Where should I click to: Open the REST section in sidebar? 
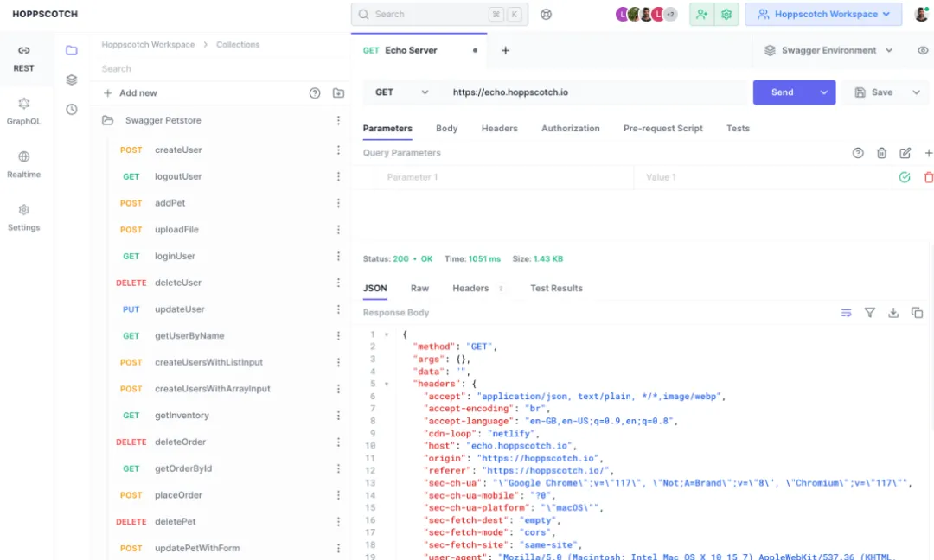[24, 58]
